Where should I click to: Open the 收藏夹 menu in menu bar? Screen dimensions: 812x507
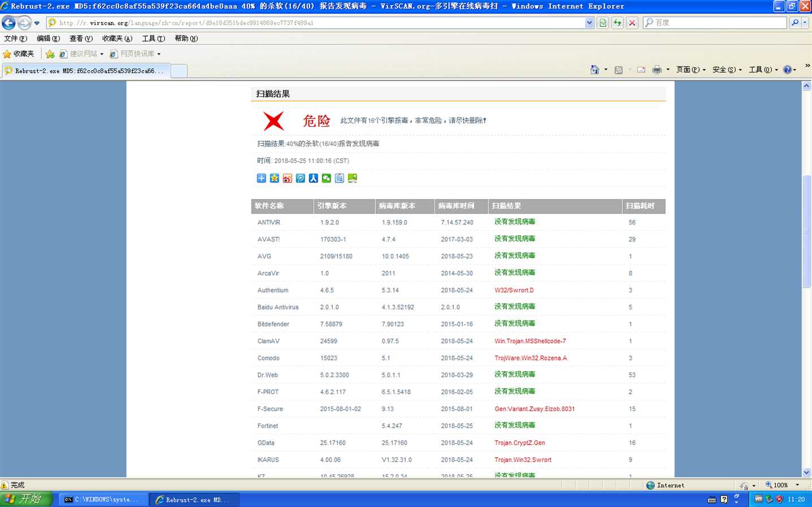tap(117, 38)
